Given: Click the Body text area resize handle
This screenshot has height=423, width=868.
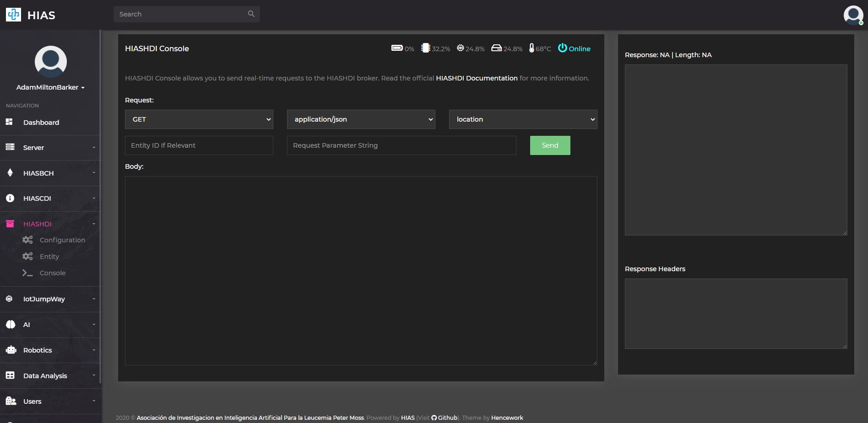Looking at the screenshot, I should pos(595,363).
